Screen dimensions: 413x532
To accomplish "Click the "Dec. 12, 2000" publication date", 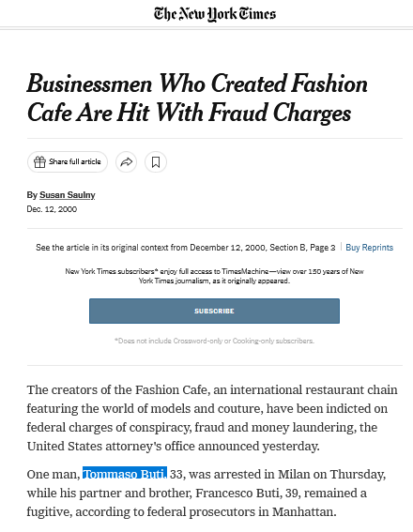I will click(x=52, y=209).
